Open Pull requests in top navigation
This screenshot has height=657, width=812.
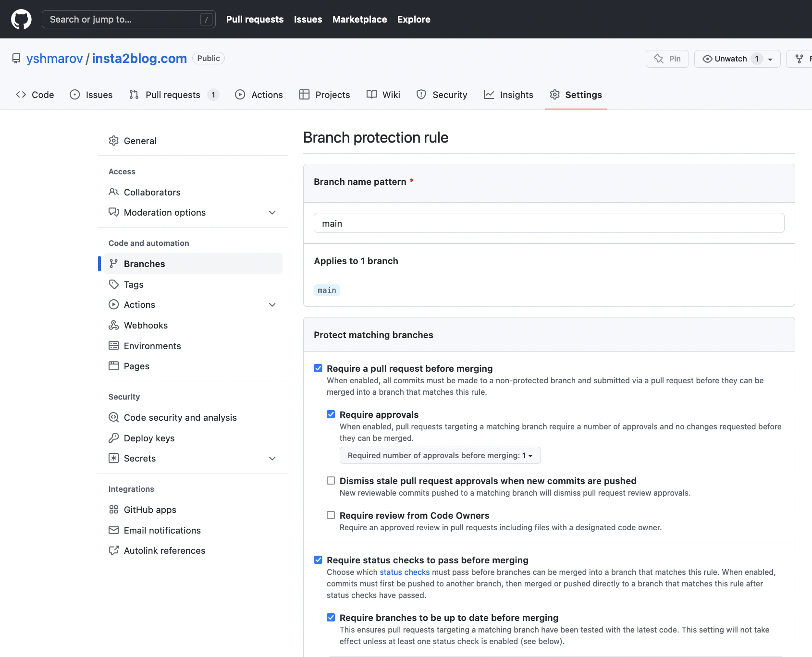coord(255,19)
